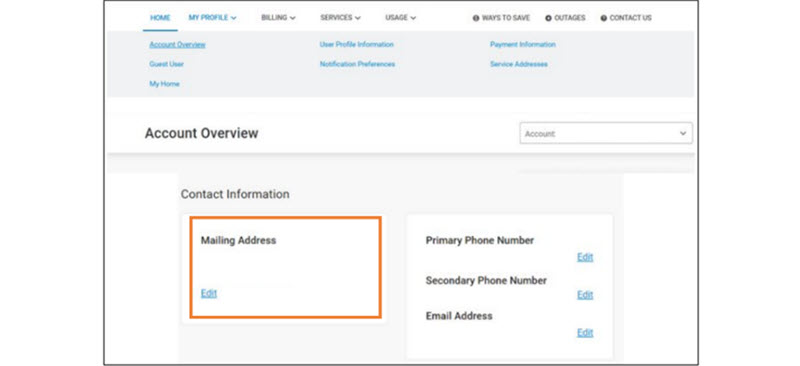Go to the Home tab
This screenshot has height=366, width=800.
pos(160,18)
